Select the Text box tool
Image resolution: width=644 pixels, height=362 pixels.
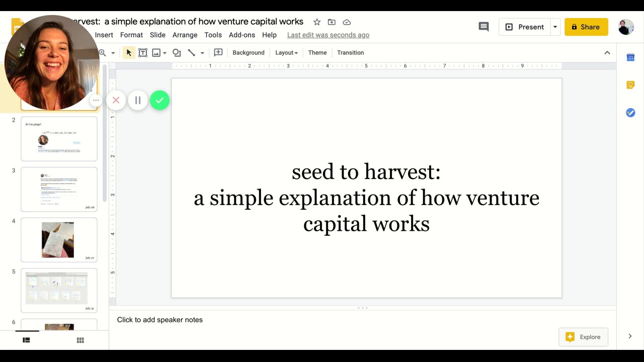coord(143,52)
